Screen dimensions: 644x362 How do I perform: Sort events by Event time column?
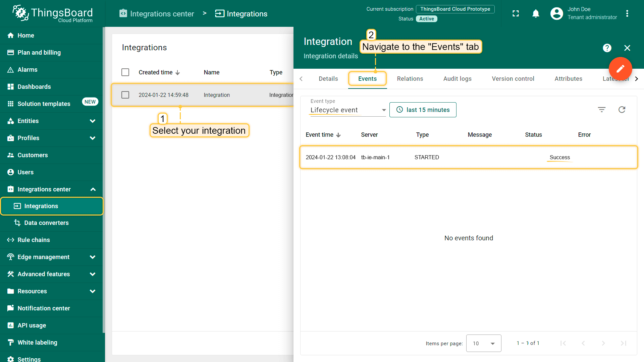pyautogui.click(x=323, y=135)
